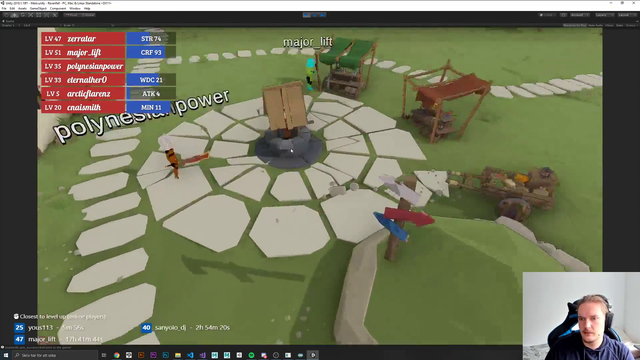
Task: Click the Step frame button
Action: pyautogui.click(x=322, y=15)
